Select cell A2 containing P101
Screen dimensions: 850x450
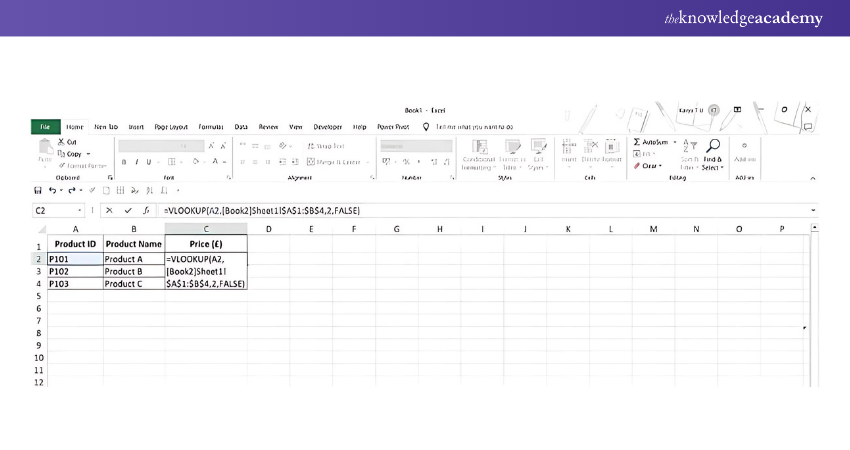[x=75, y=258]
